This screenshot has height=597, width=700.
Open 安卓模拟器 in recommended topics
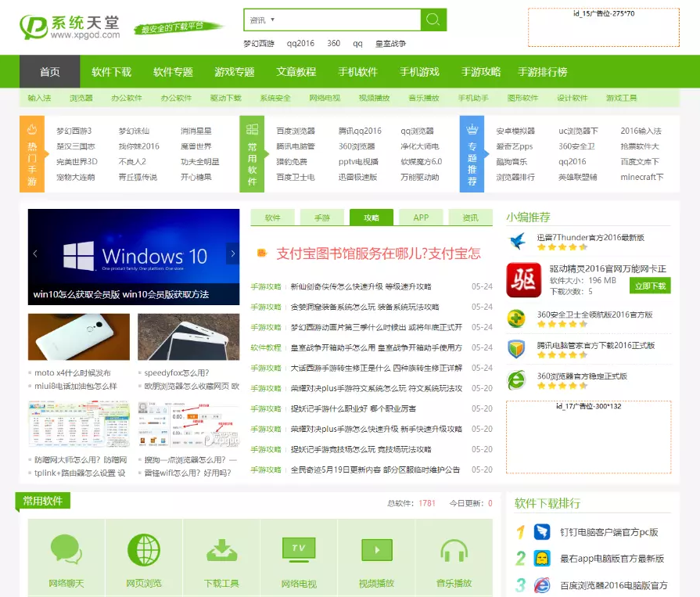click(x=515, y=131)
